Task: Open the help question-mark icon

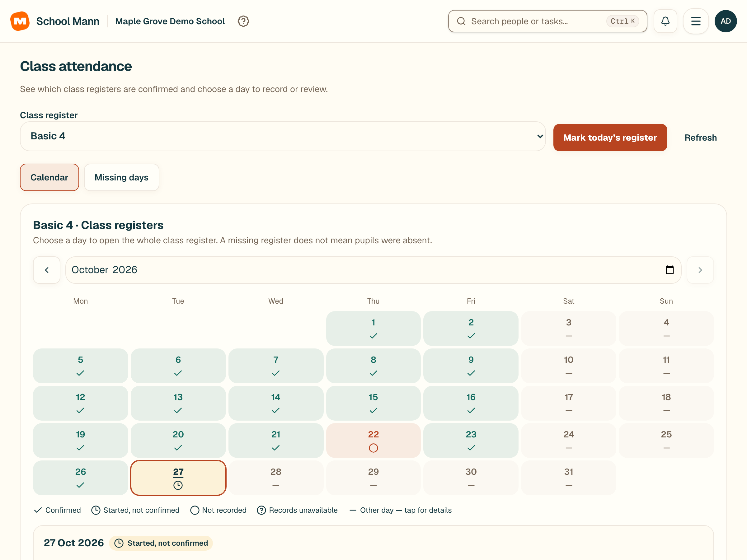Action: (x=243, y=21)
